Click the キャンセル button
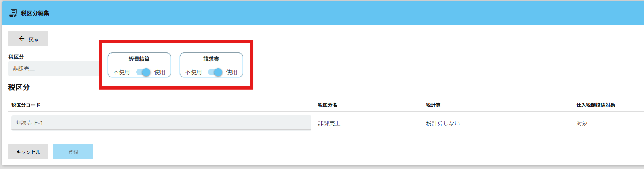The width and height of the screenshot is (644, 169). point(28,152)
